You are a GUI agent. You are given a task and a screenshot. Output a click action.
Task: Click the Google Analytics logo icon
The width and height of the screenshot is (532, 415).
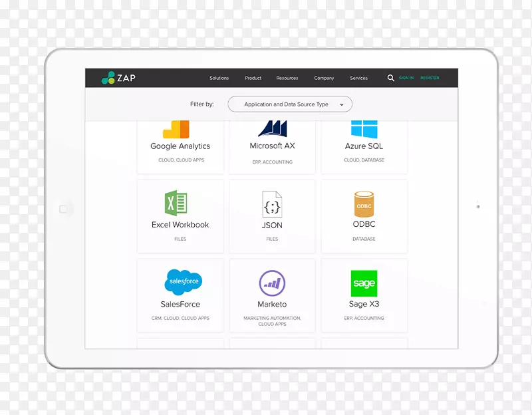click(x=176, y=129)
